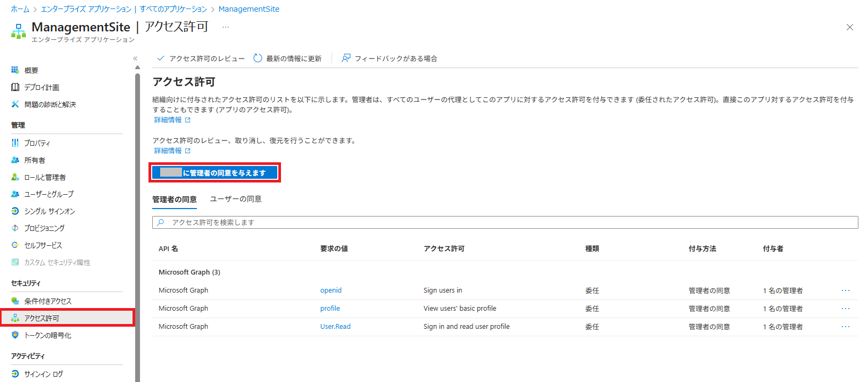Sort by API 名 column header
The height and width of the screenshot is (382, 868).
pyautogui.click(x=168, y=248)
